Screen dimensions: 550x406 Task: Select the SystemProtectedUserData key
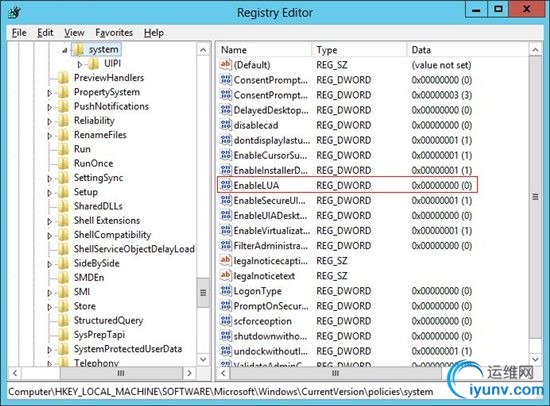pyautogui.click(x=128, y=349)
